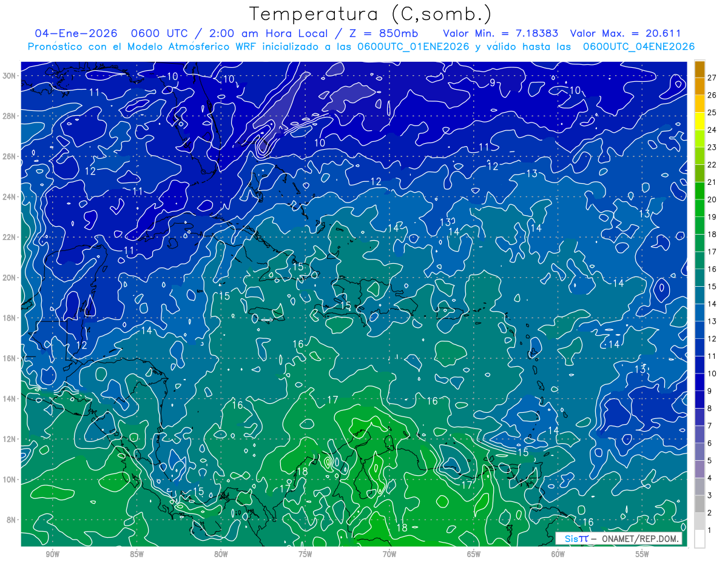Viewport: 728px width, 562px height.
Task: Click the '21' label on the color scale
Action: tap(712, 182)
